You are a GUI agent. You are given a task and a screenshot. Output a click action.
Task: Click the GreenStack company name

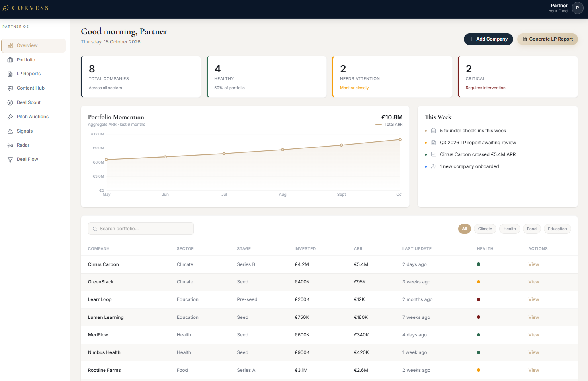(101, 282)
